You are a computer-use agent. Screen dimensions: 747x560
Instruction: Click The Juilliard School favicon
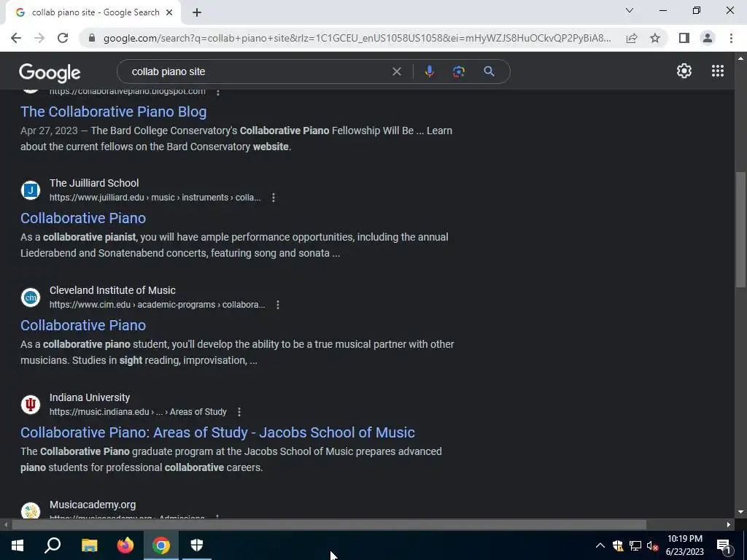31,190
